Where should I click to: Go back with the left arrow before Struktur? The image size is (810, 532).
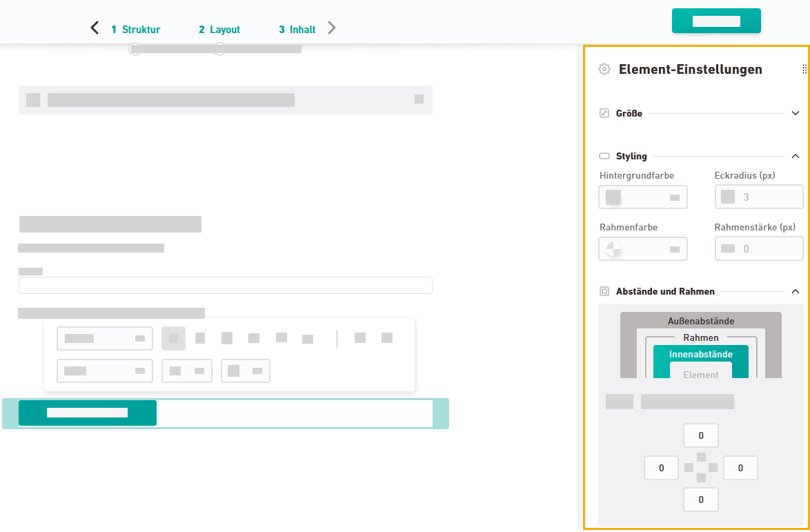(95, 28)
